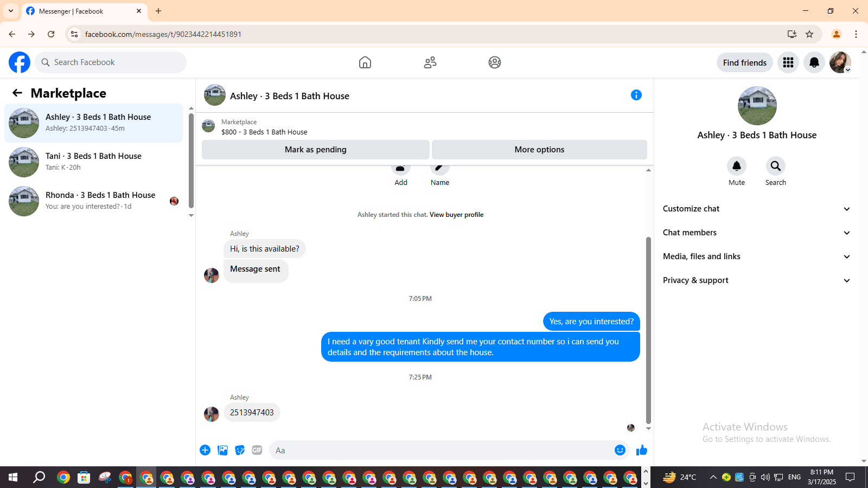
Task: Click Search Facebook field
Action: [x=111, y=62]
